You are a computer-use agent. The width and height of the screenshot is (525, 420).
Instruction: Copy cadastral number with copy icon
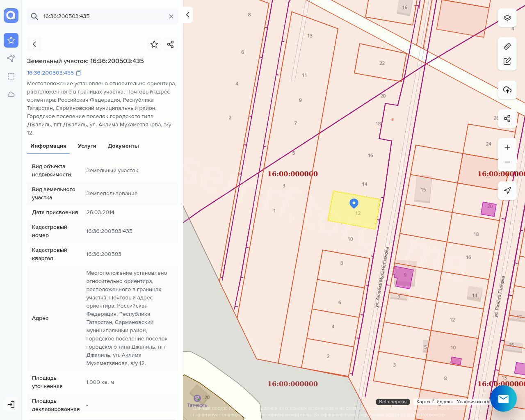pyautogui.click(x=79, y=73)
